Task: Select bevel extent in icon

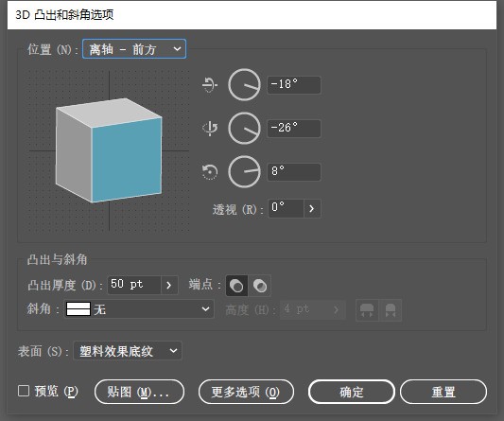Action: click(x=391, y=310)
